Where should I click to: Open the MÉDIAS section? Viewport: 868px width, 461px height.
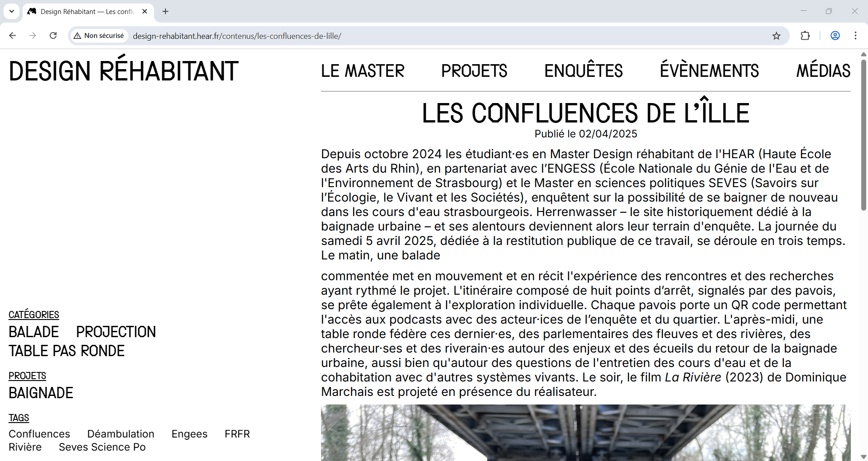click(823, 71)
